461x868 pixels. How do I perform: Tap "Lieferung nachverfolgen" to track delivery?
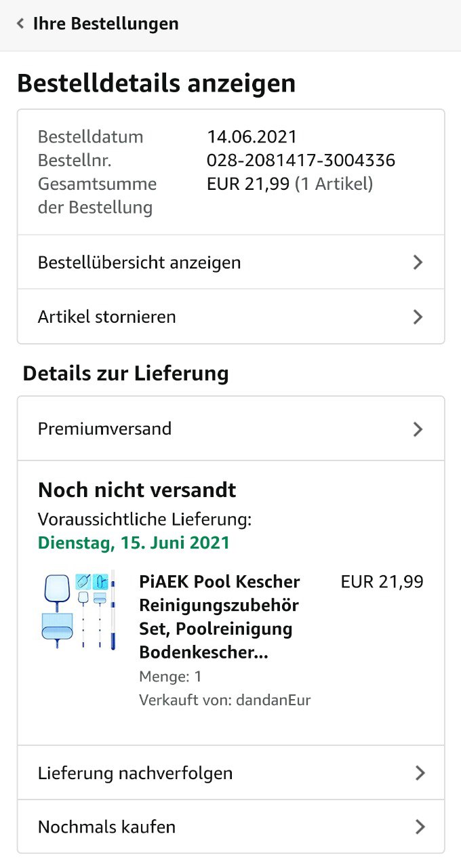click(136, 773)
